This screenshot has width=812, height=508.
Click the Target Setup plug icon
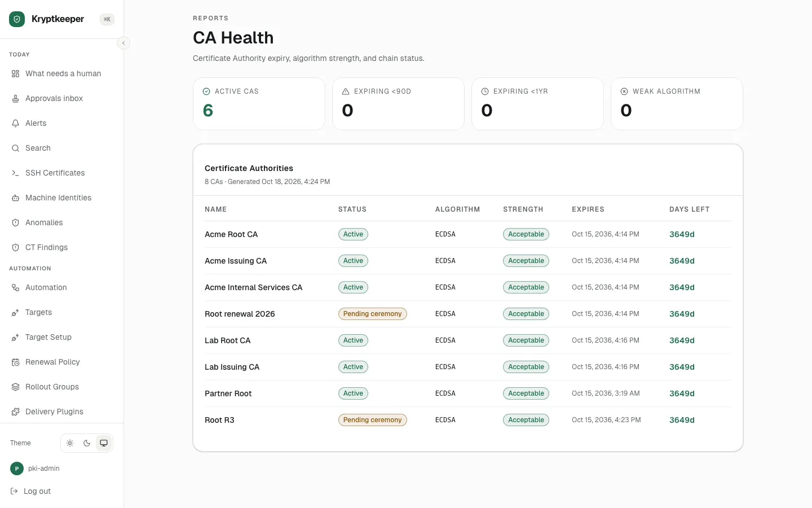click(16, 338)
